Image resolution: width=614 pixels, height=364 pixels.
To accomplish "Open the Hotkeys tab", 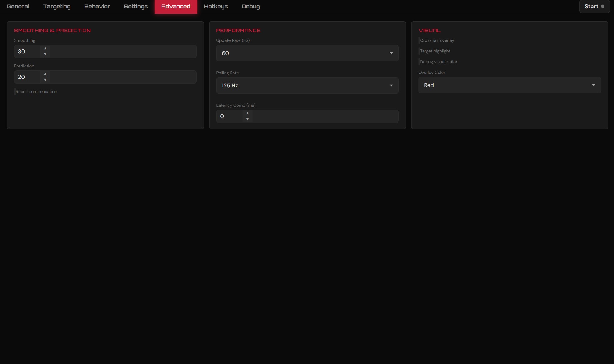I will pyautogui.click(x=216, y=7).
